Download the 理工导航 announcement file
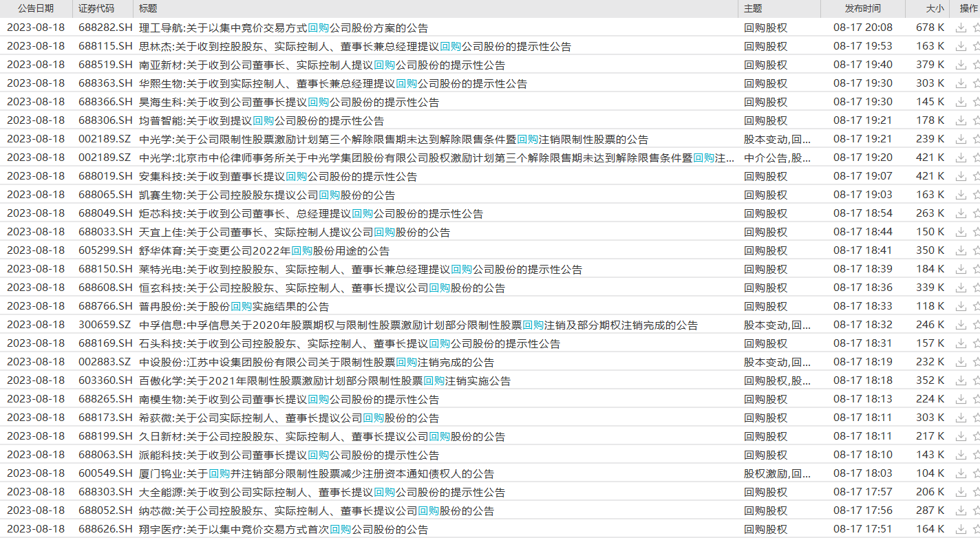 click(x=961, y=28)
